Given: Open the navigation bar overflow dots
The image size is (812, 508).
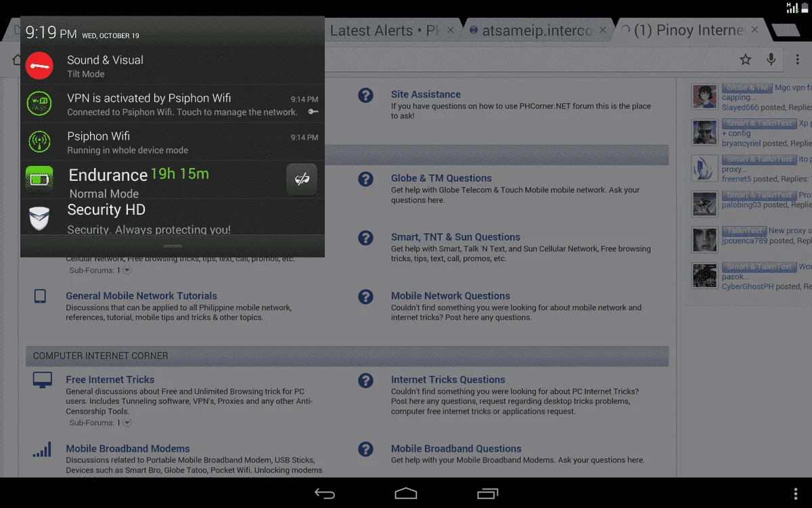Looking at the screenshot, I should point(796,493).
